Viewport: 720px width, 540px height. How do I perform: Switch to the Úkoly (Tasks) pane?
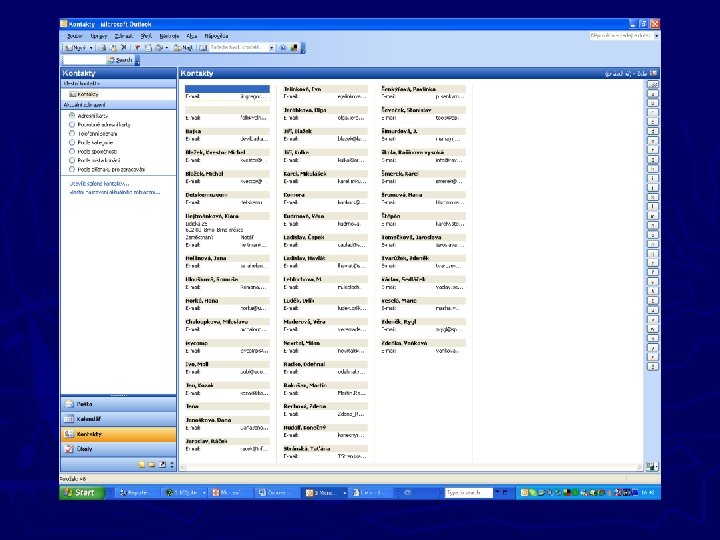pos(118,449)
